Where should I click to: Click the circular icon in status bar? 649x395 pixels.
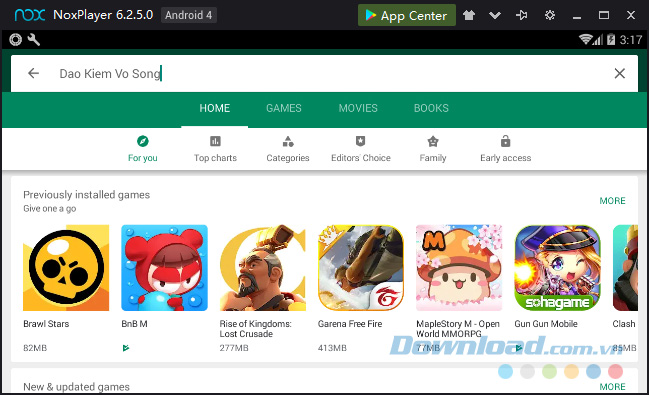coord(16,40)
